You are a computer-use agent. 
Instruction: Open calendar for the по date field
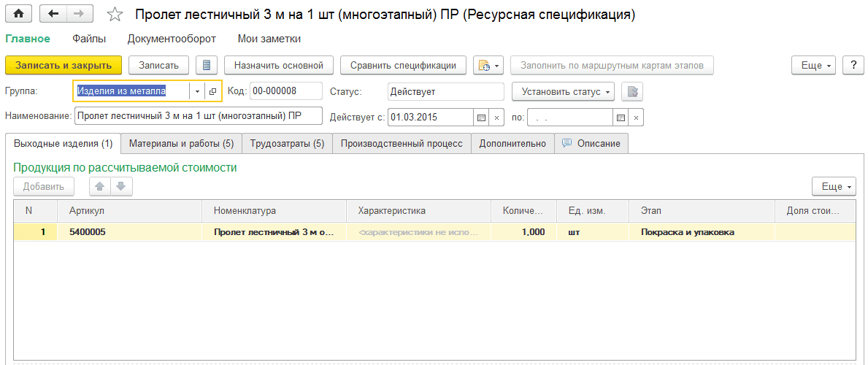pyautogui.click(x=621, y=118)
